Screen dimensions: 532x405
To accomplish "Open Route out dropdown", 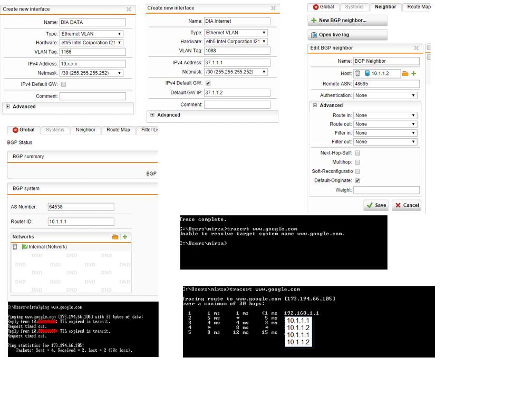I will point(385,124).
